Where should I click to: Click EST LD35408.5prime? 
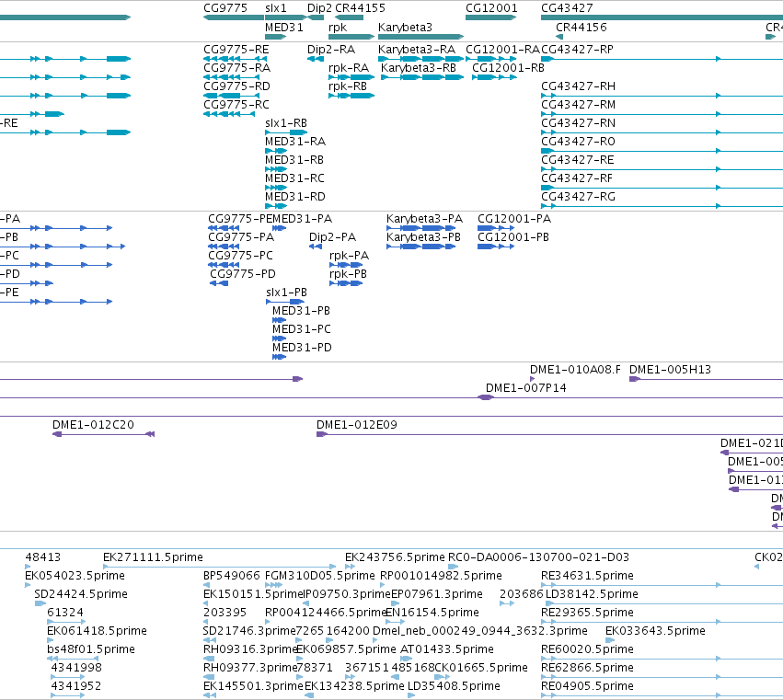pyautogui.click(x=454, y=686)
